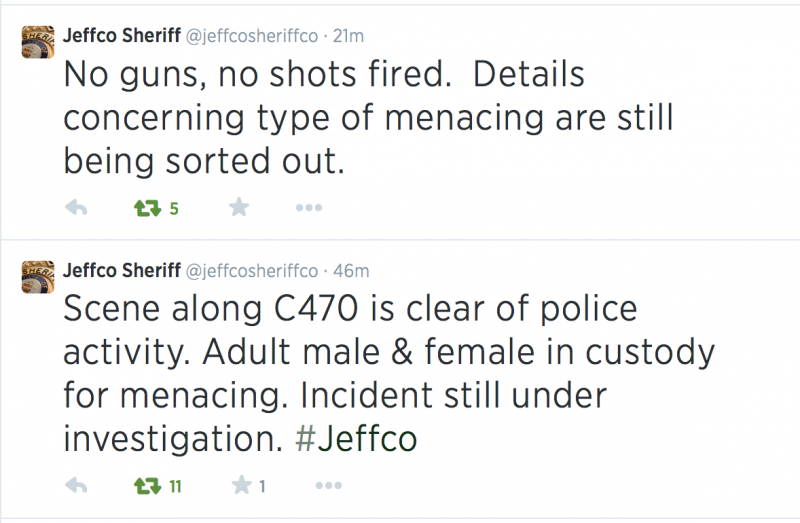
Task: Click the sheriff badge avatar on the 46m tweet
Action: 38,277
